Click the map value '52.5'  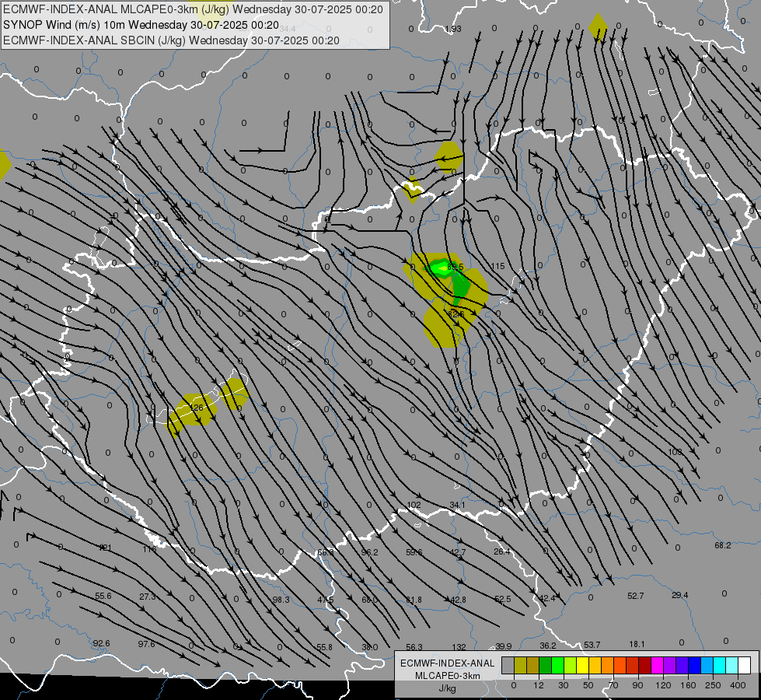coord(502,599)
